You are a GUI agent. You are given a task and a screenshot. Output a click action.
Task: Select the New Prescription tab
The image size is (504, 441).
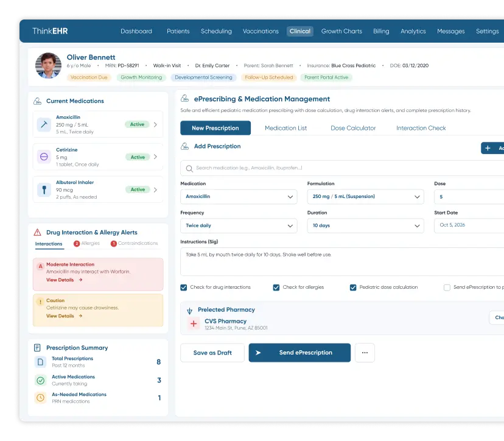(215, 128)
